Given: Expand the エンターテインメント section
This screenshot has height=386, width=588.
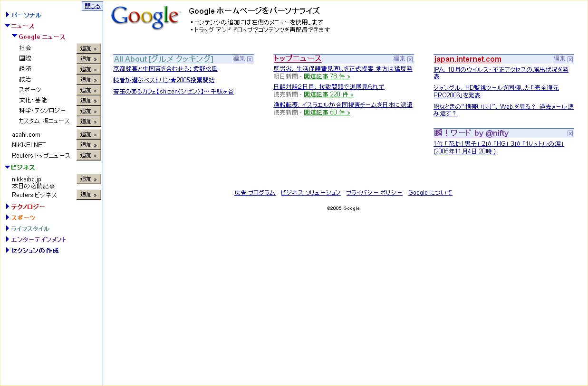Looking at the screenshot, I should click(8, 239).
